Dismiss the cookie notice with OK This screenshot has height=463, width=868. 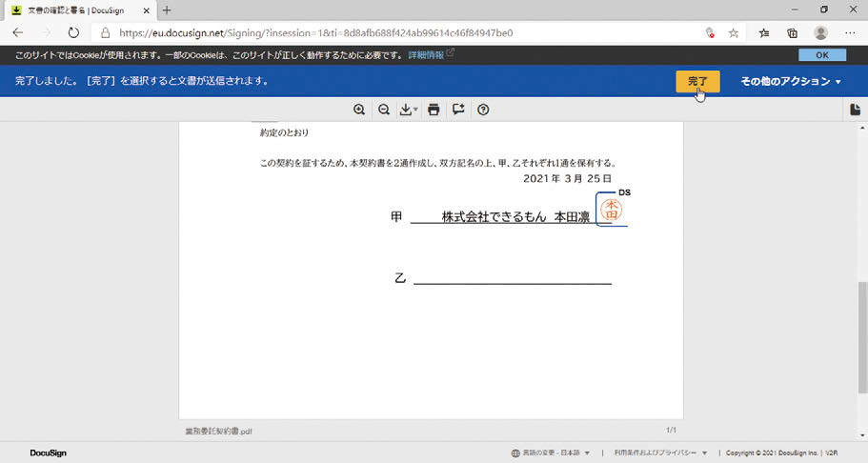822,55
